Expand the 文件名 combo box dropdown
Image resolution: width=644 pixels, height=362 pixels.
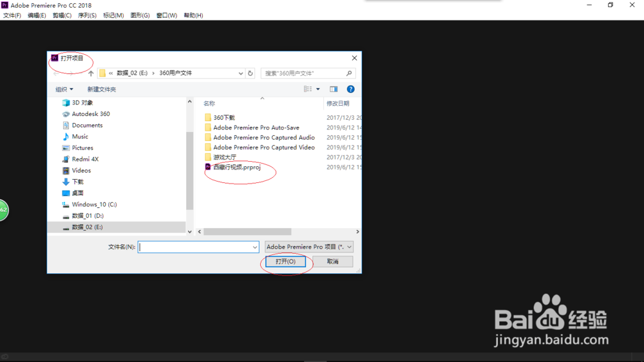(254, 247)
